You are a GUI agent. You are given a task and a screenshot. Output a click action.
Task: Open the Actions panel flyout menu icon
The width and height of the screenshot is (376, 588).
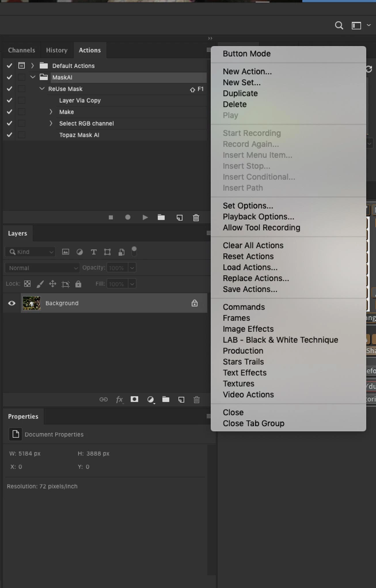click(209, 50)
